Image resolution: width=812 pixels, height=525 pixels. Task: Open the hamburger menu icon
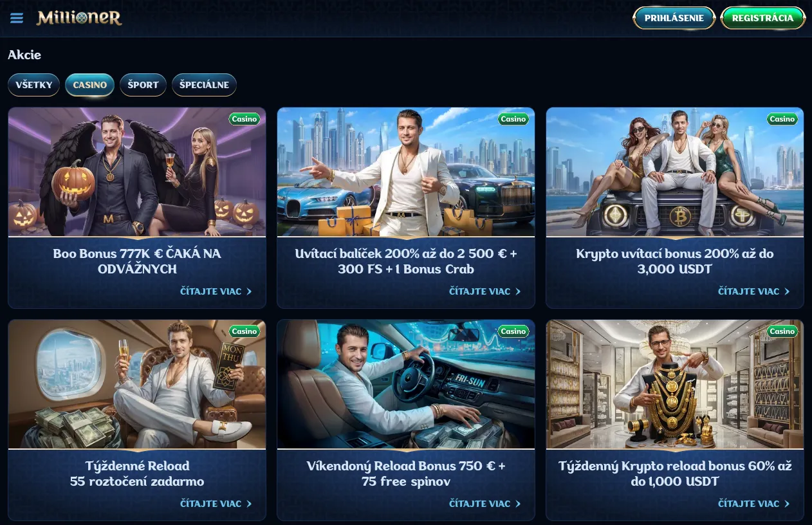[17, 18]
